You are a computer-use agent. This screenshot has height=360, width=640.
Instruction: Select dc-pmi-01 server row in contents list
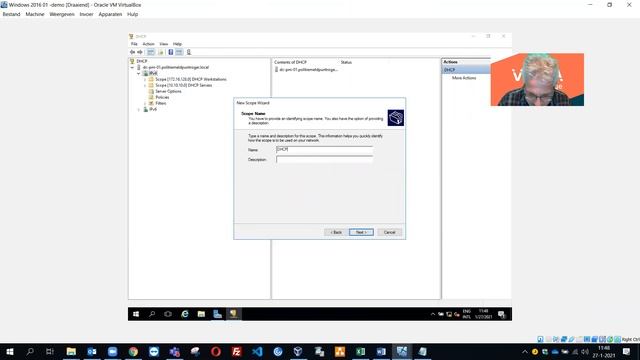coord(308,70)
